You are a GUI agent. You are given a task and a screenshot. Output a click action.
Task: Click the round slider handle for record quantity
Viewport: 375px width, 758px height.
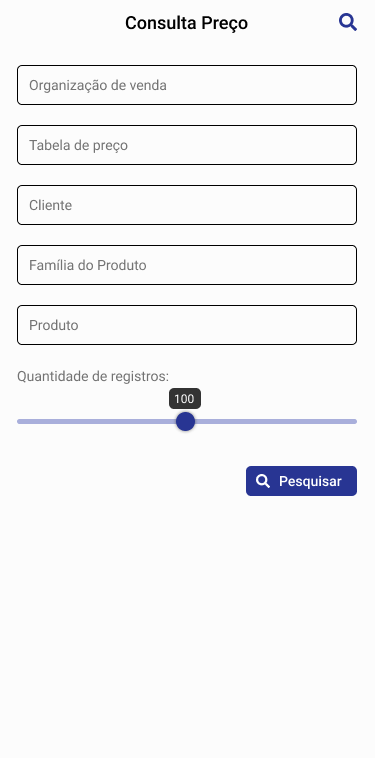click(185, 422)
